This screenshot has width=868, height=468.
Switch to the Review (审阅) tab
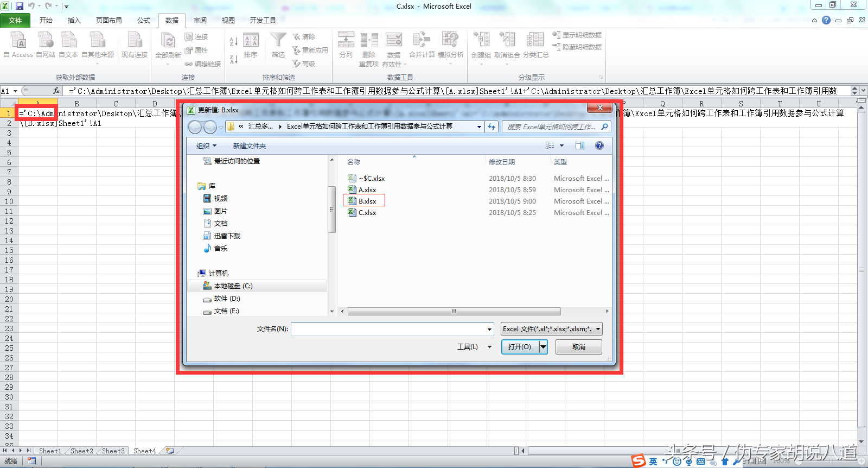pos(200,20)
